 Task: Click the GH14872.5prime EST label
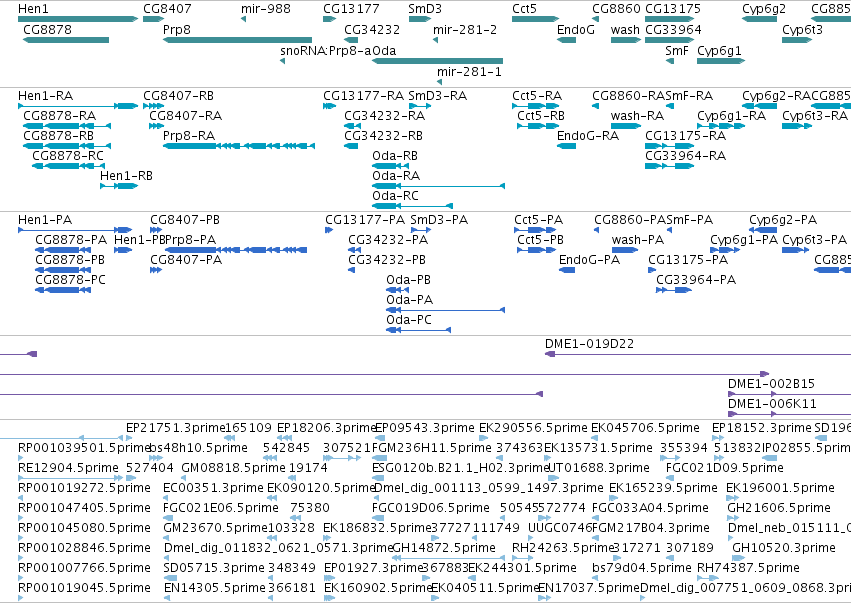444,548
